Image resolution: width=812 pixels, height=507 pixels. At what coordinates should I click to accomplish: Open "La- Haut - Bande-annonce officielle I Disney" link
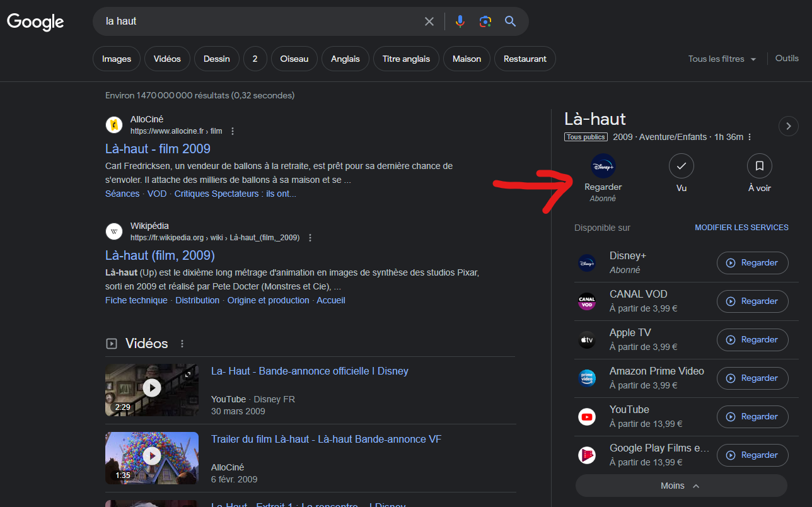click(x=310, y=371)
